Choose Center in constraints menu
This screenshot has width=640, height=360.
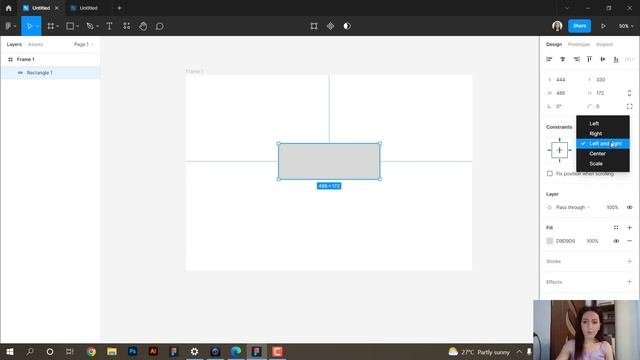point(603,153)
